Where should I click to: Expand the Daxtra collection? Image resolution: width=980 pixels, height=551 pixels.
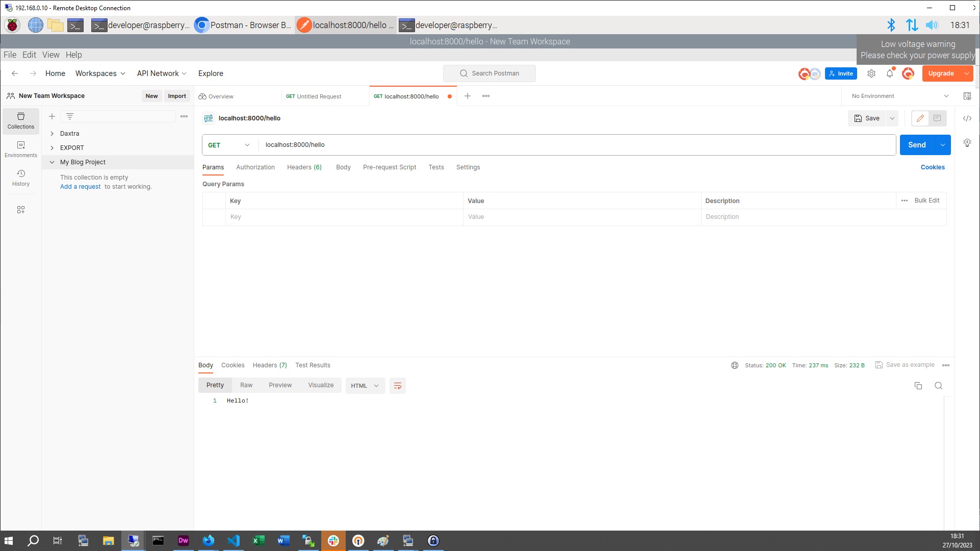pos(52,134)
